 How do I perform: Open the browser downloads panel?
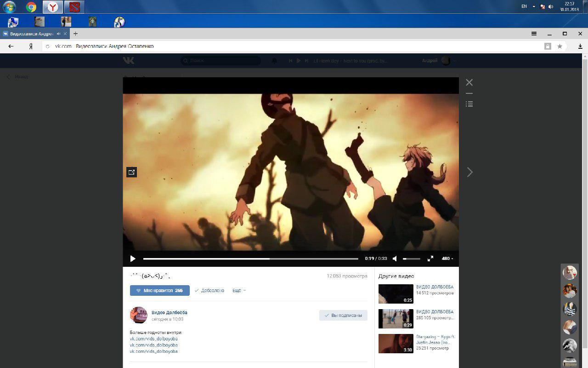point(580,46)
